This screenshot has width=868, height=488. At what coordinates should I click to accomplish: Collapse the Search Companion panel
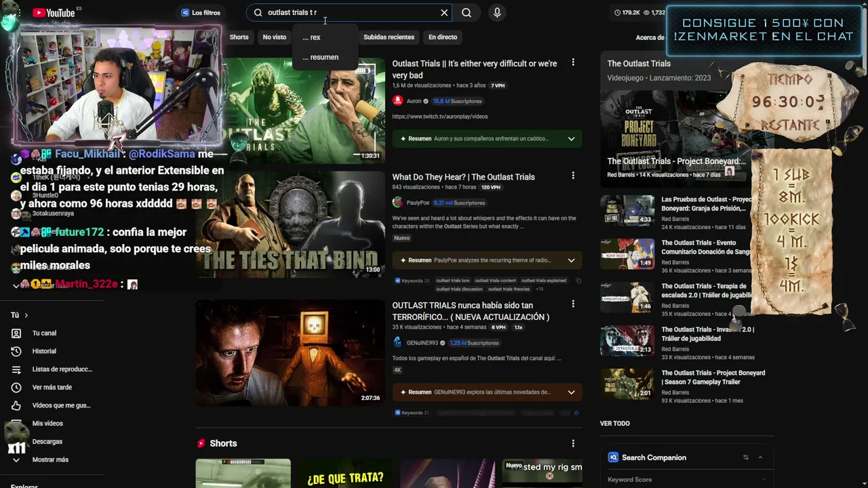point(760,457)
